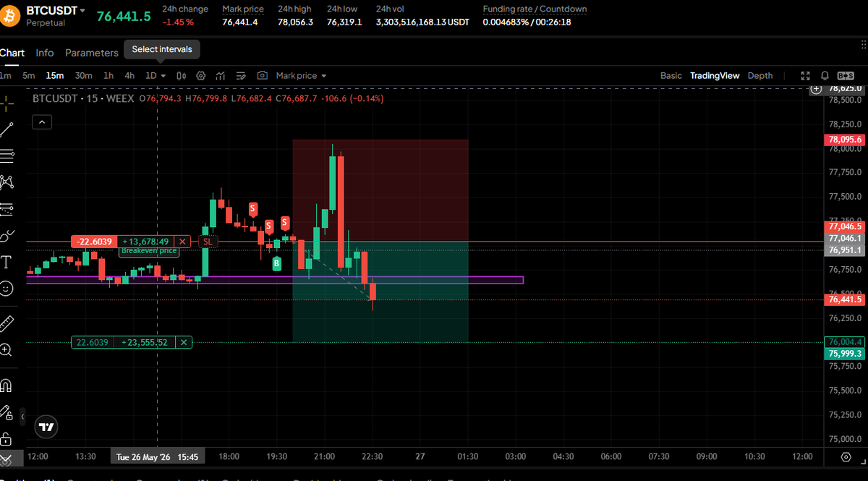The width and height of the screenshot is (868, 481).
Task: Toggle stay in drawing mode pencil-lock
Action: [6, 412]
